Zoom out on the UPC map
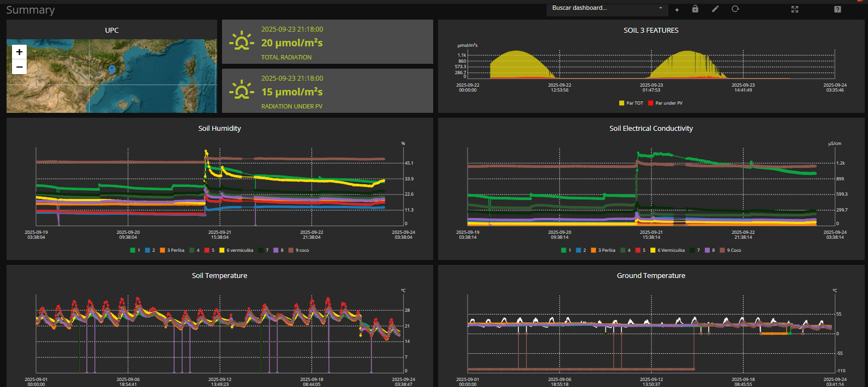The image size is (868, 387). click(19, 67)
